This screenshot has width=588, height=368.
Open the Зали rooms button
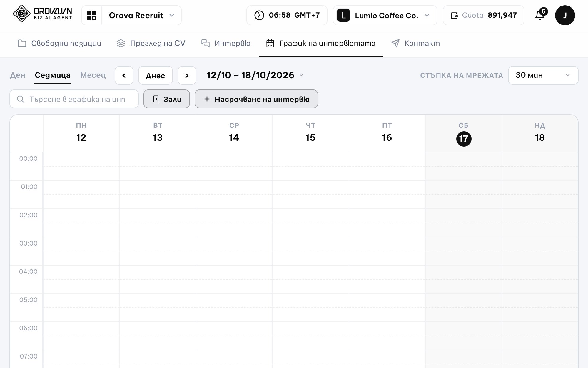167,99
